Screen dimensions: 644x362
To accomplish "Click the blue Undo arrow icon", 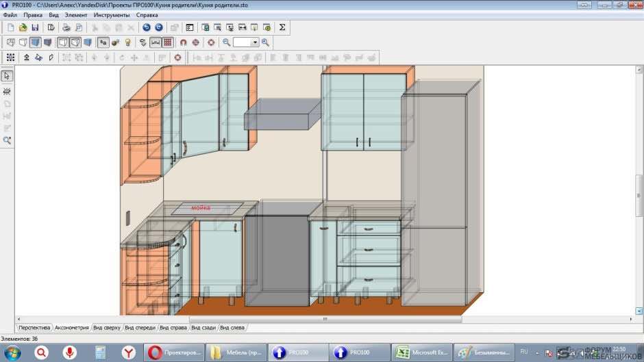I will click(x=146, y=27).
